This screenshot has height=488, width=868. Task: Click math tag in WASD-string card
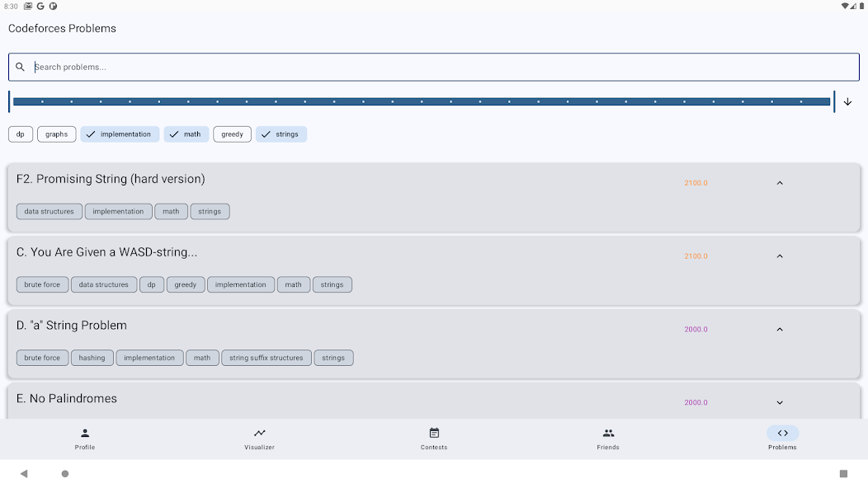[x=294, y=284]
